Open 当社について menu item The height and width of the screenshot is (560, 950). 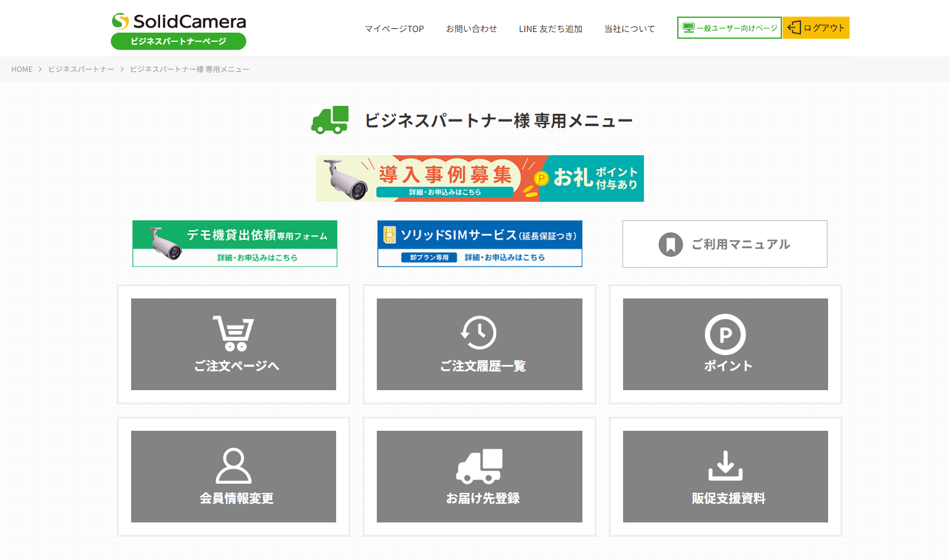(629, 29)
